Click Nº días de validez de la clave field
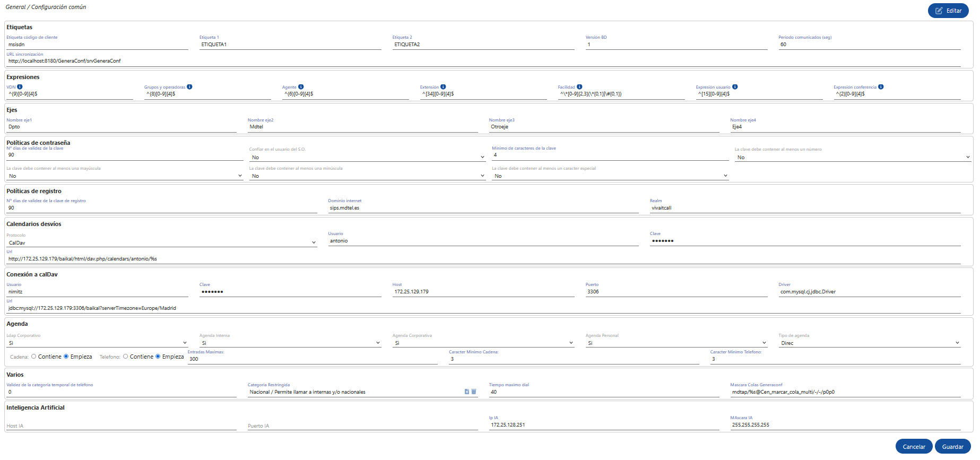 (x=125, y=155)
